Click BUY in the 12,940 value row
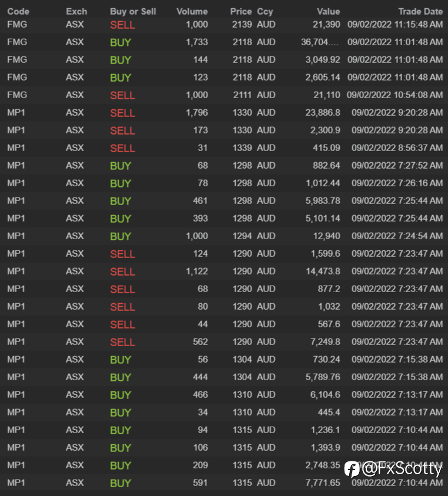The width and height of the screenshot is (448, 496). [121, 237]
